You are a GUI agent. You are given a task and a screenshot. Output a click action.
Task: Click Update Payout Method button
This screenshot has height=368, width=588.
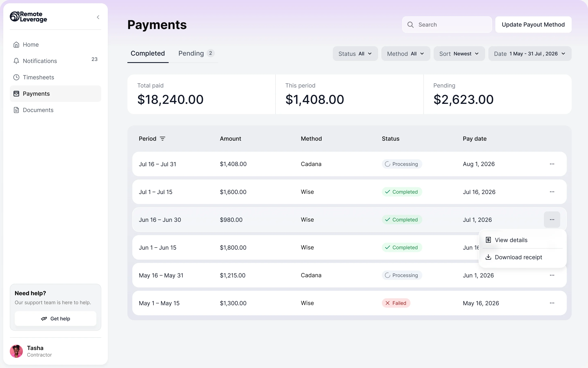coord(533,25)
